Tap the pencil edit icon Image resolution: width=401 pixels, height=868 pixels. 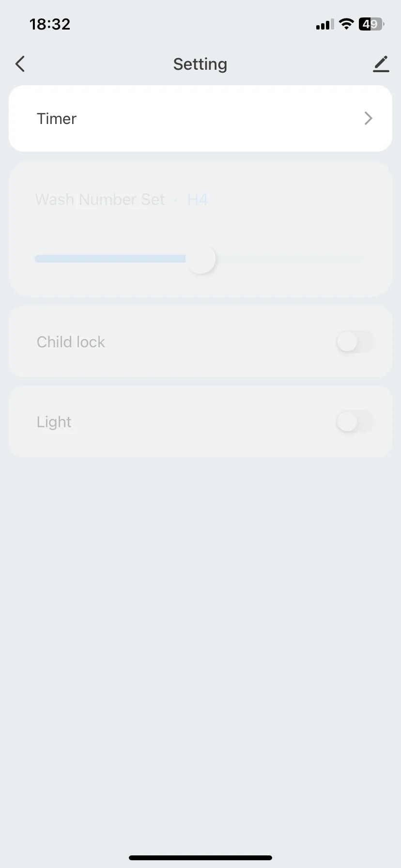click(x=381, y=64)
